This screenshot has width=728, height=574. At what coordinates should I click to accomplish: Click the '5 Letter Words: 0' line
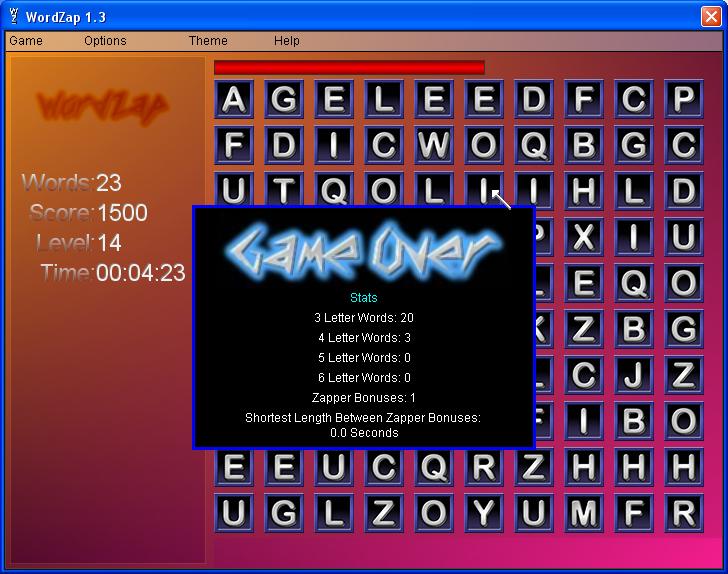click(x=364, y=358)
